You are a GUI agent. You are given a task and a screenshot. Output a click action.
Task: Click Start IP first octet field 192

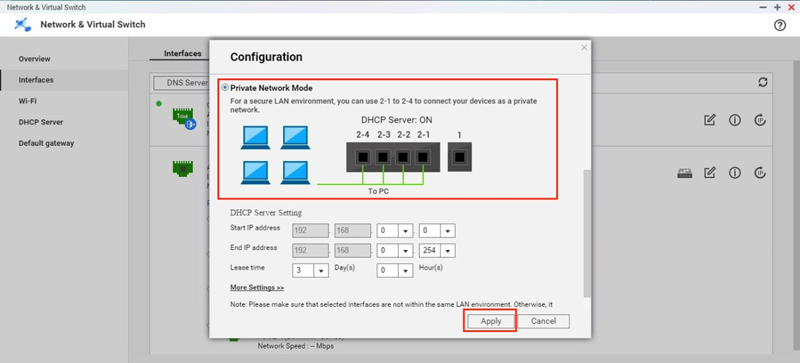pos(311,231)
